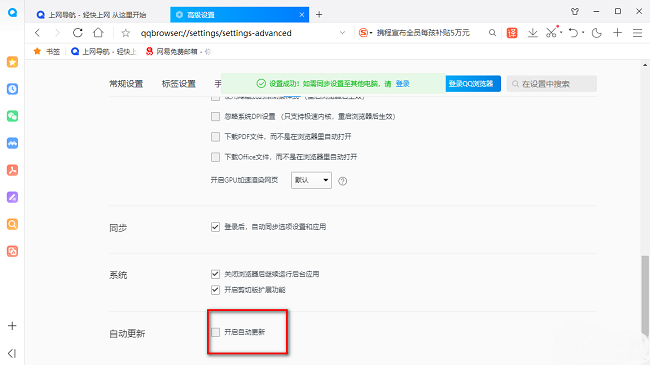Click the Login QQ Browser button
Viewport: 650px width, 365px height.
point(473,84)
